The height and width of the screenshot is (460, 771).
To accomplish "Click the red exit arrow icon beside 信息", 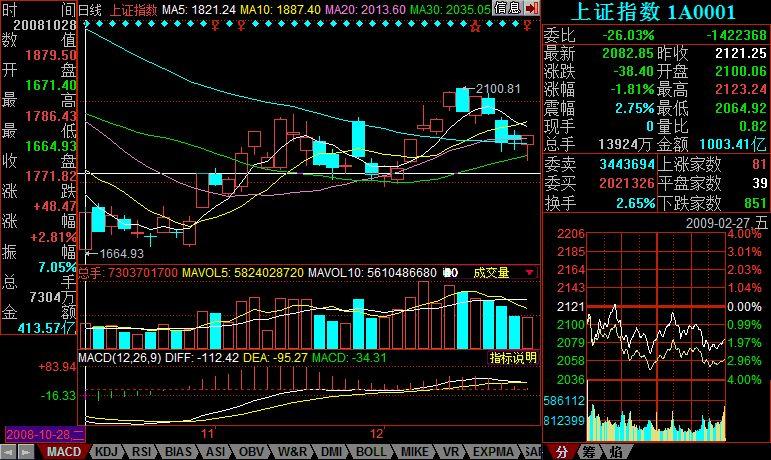I will [x=531, y=8].
